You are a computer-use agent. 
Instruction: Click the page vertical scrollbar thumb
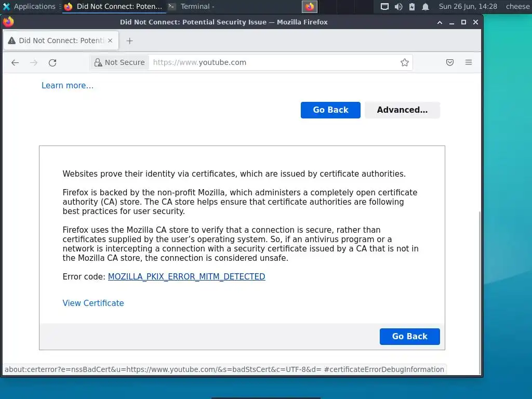[x=480, y=292]
